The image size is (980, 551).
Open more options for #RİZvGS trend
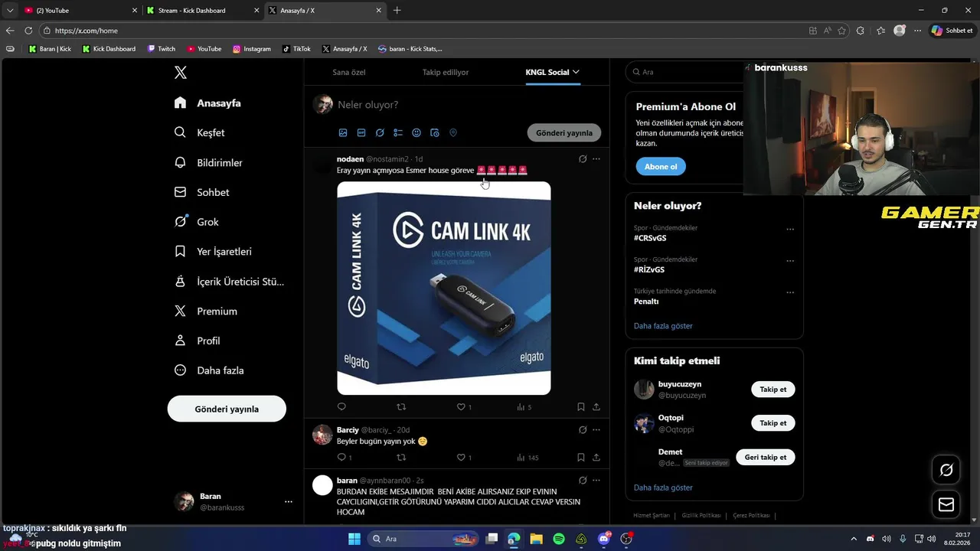coord(790,261)
